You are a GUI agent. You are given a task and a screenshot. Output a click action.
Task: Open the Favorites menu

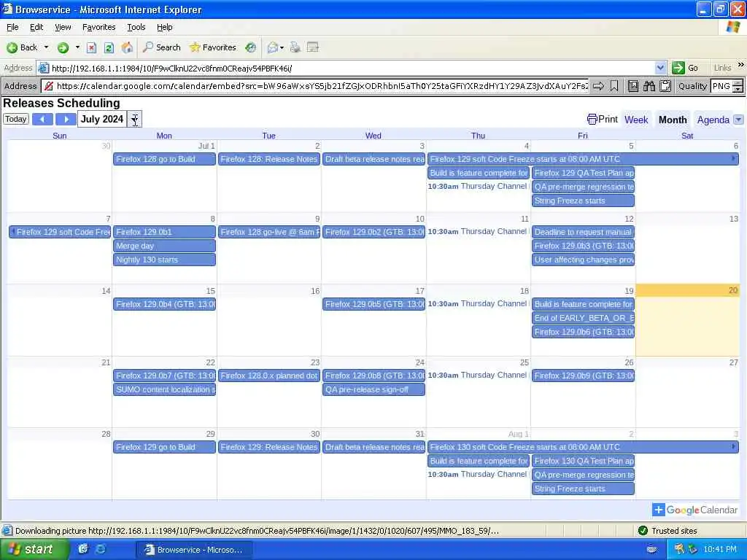tap(98, 27)
